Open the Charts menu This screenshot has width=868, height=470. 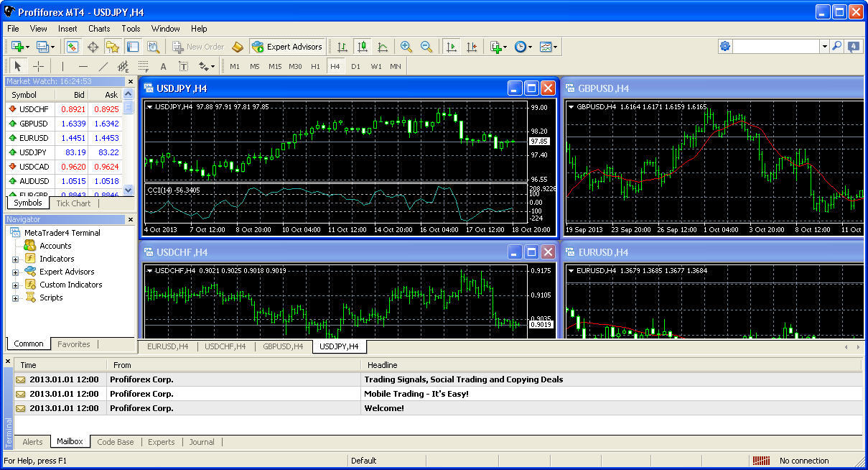pos(99,29)
